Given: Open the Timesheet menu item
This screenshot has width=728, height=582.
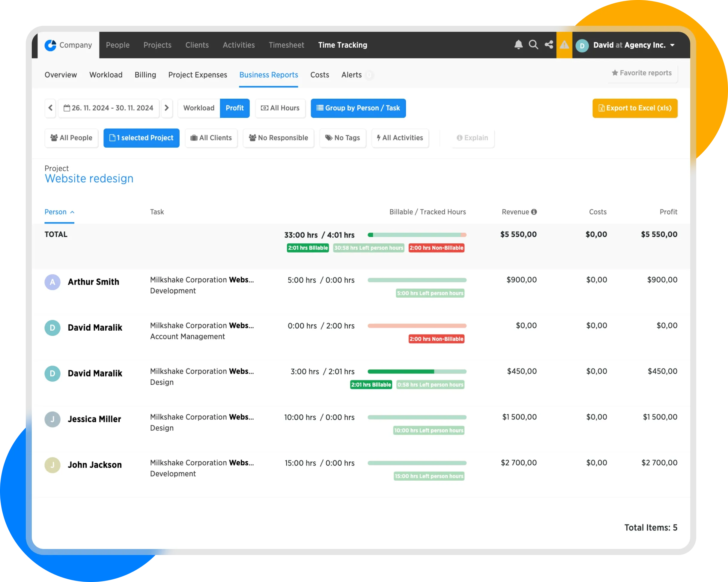Looking at the screenshot, I should (286, 45).
